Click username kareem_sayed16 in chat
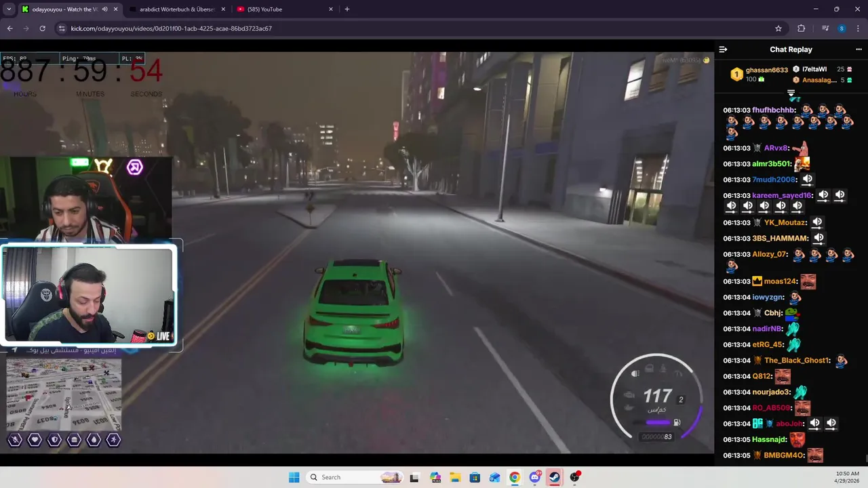 [782, 195]
